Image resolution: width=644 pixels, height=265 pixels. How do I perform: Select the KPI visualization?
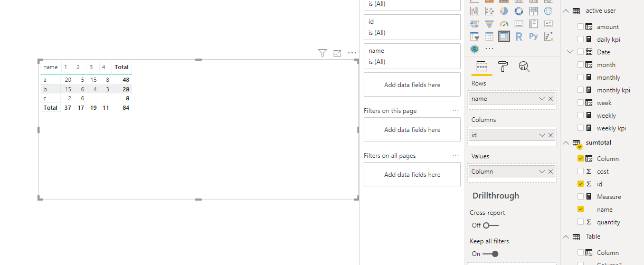(548, 23)
